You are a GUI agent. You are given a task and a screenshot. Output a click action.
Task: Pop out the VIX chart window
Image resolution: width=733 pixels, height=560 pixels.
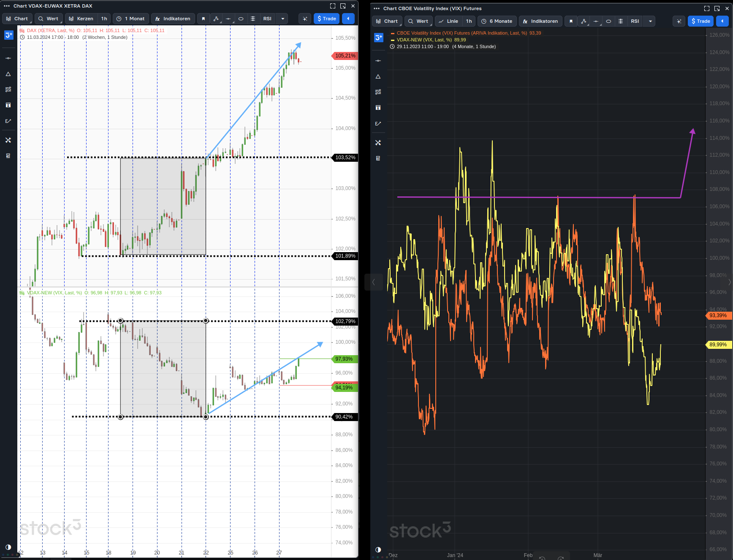click(717, 8)
